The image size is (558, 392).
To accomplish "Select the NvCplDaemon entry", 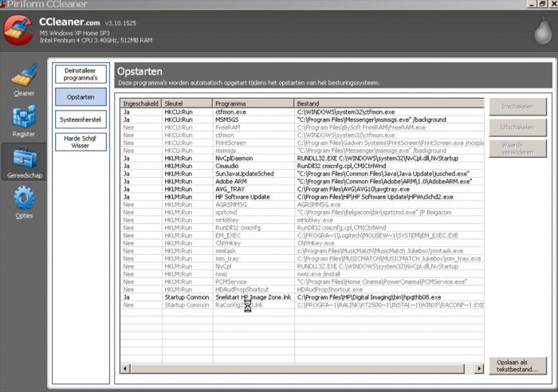I will tap(302, 159).
